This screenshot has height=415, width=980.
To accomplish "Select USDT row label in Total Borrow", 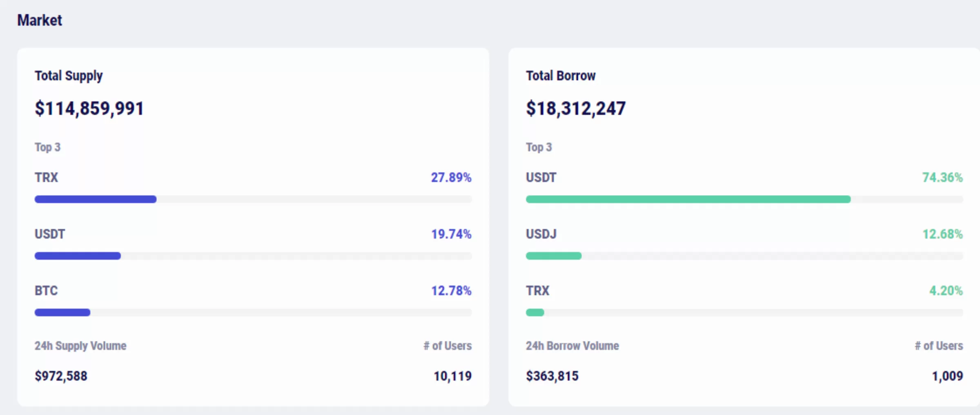I will [541, 177].
